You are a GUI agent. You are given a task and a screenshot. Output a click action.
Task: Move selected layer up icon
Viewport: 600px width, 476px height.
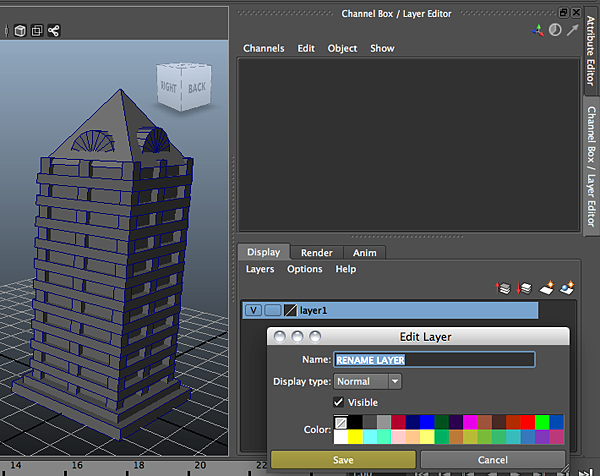(x=503, y=288)
